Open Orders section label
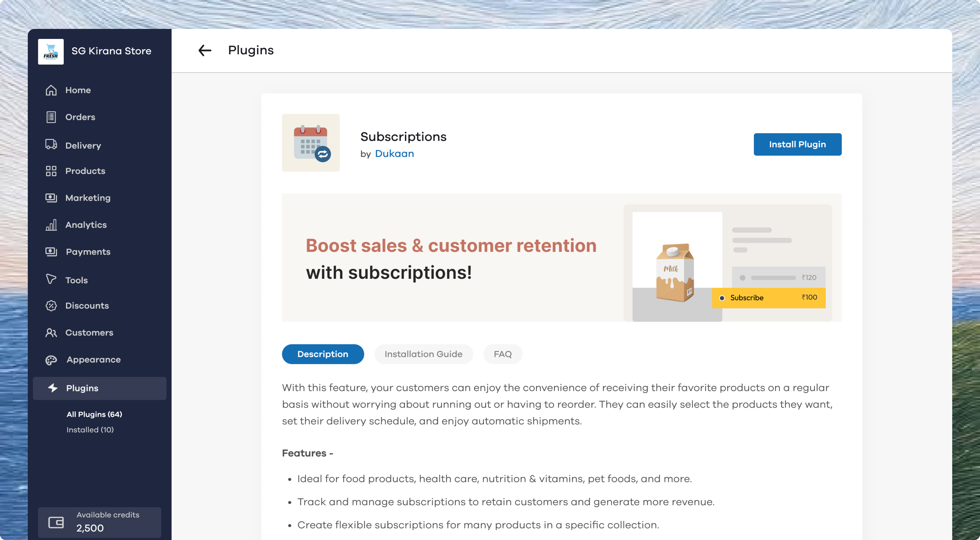The image size is (980, 540). coord(80,117)
